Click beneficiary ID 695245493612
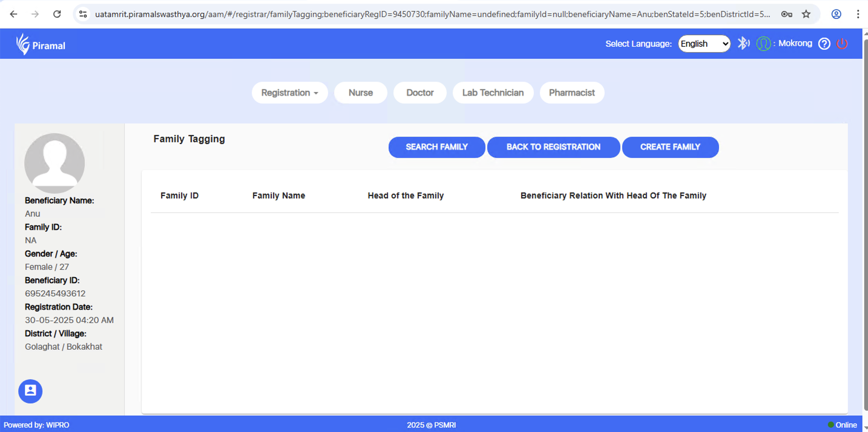This screenshot has height=432, width=868. [x=55, y=293]
